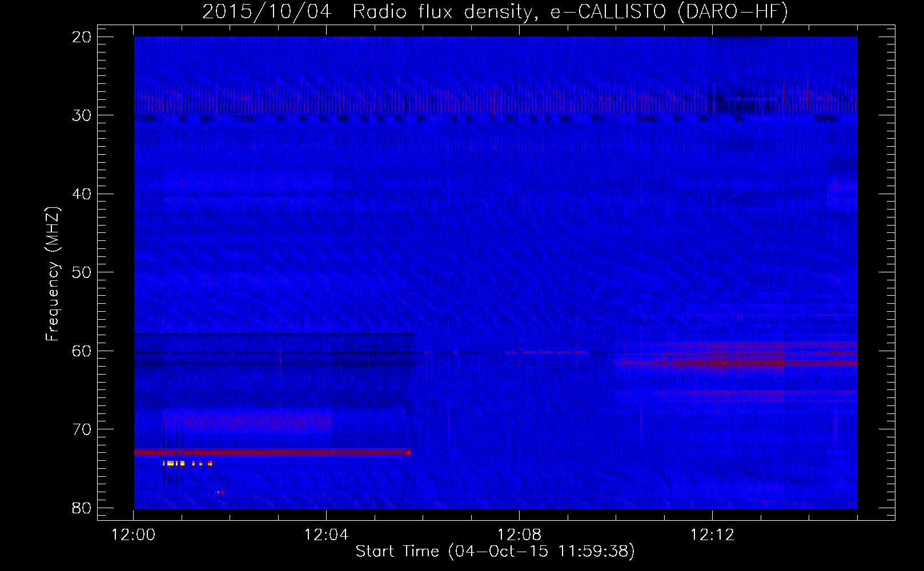Click the 'Start Time (04-Oct-15 11:59:38)' label
The image size is (924, 571).
tap(495, 552)
